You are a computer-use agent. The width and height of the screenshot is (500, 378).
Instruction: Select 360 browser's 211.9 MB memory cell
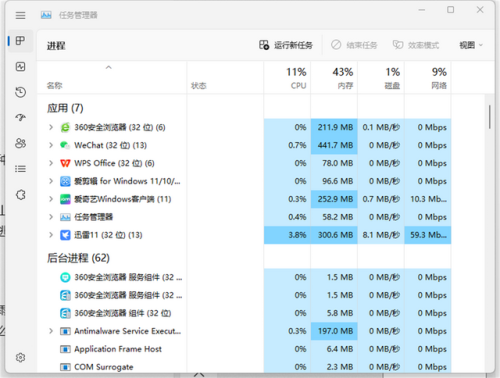[334, 127]
